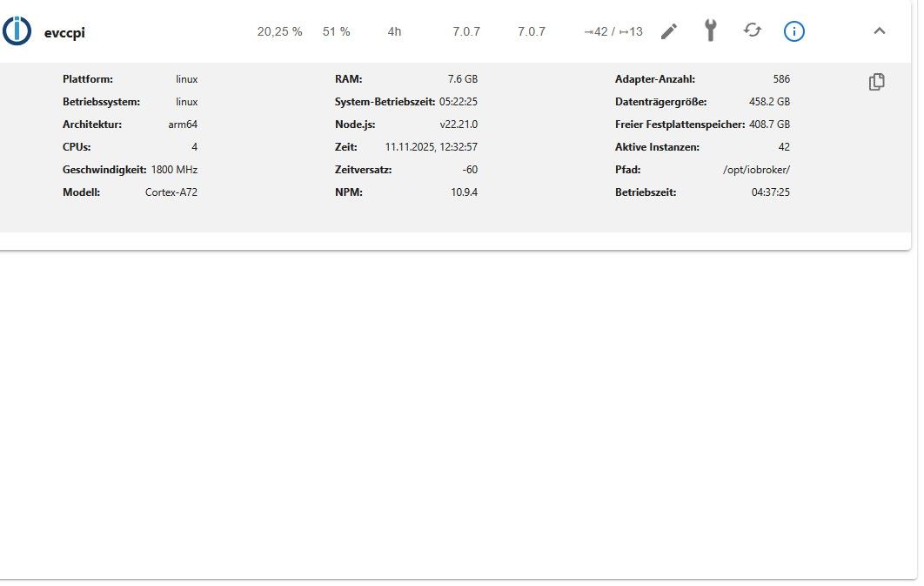The width and height of the screenshot is (924, 586).
Task: Click the evccpi host name
Action: coord(64,32)
